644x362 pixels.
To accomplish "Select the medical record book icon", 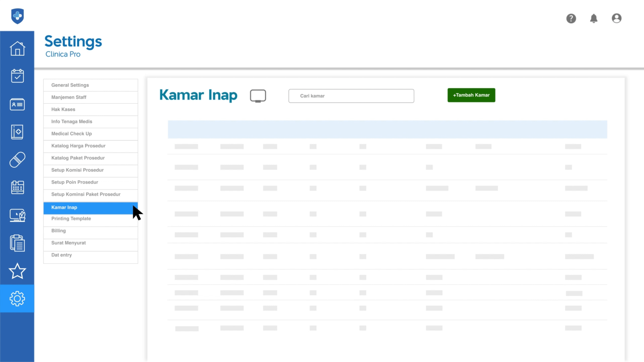I will [17, 132].
